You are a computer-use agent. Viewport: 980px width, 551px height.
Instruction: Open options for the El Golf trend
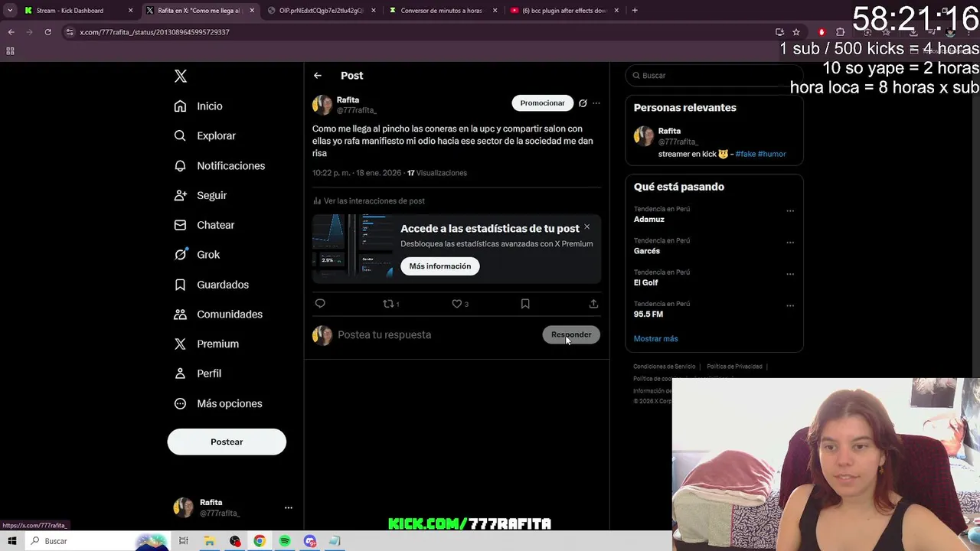pos(790,274)
